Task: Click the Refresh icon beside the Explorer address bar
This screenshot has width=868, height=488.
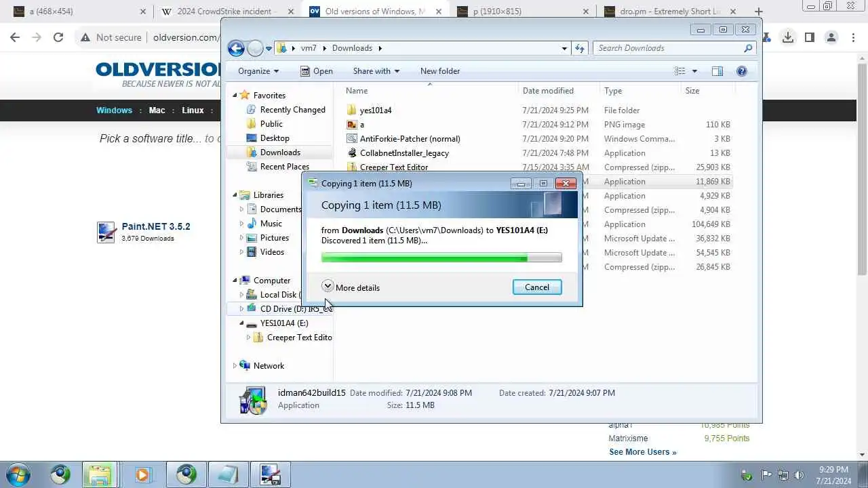Action: point(580,48)
